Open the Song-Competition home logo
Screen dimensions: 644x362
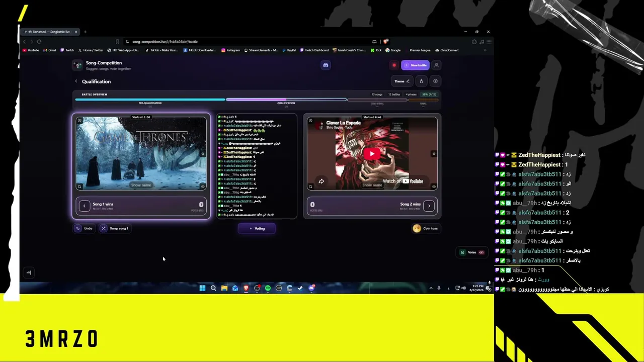(77, 65)
